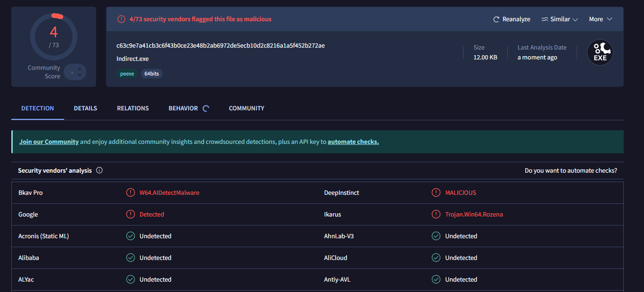Open the Relations tab

133,108
